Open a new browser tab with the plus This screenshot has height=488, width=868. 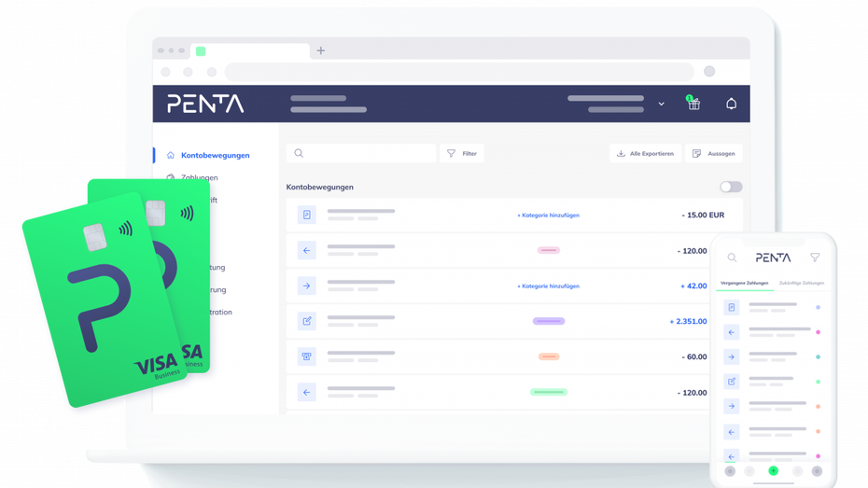coord(321,50)
